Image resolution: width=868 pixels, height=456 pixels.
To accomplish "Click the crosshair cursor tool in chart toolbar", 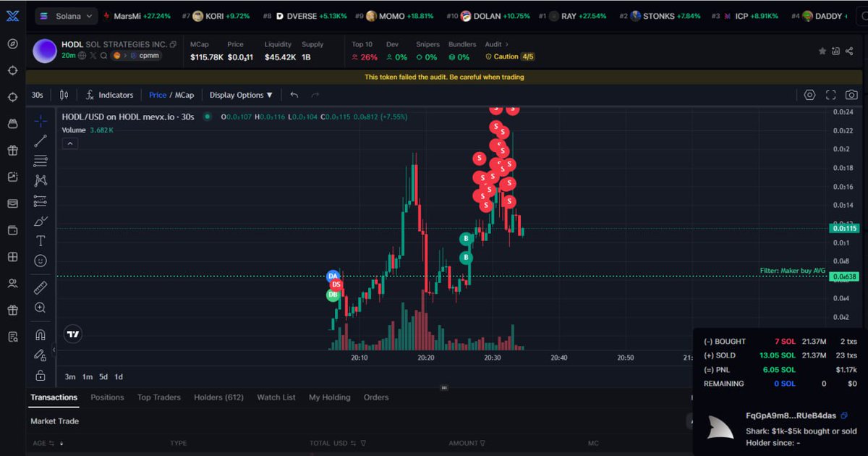I will [41, 121].
